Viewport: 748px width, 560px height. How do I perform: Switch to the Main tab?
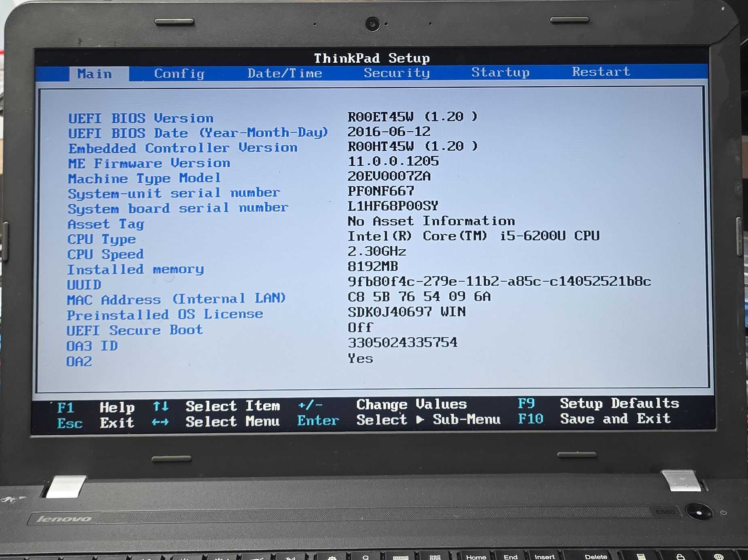point(95,74)
